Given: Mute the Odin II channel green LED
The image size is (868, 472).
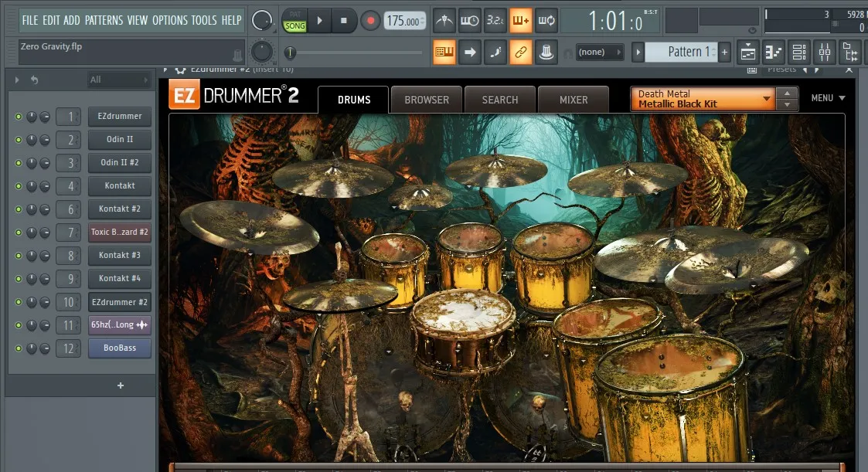Looking at the screenshot, I should (19, 140).
